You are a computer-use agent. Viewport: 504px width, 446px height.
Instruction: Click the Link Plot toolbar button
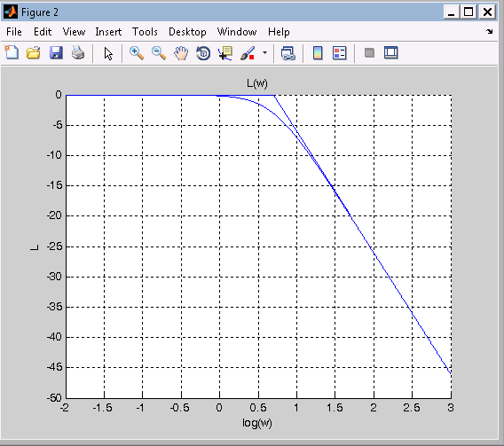point(288,53)
